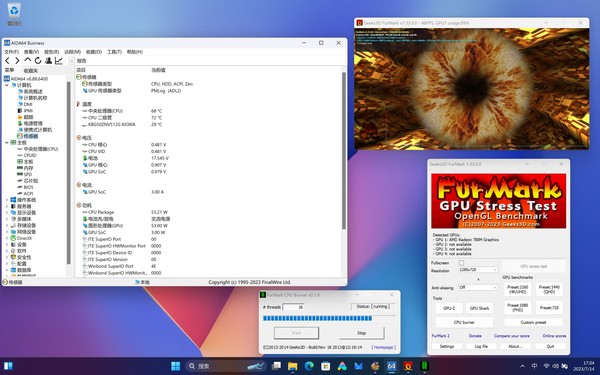
Task: Run the Preset:2160 (4K/UHD) benchmark
Action: [x=517, y=289]
